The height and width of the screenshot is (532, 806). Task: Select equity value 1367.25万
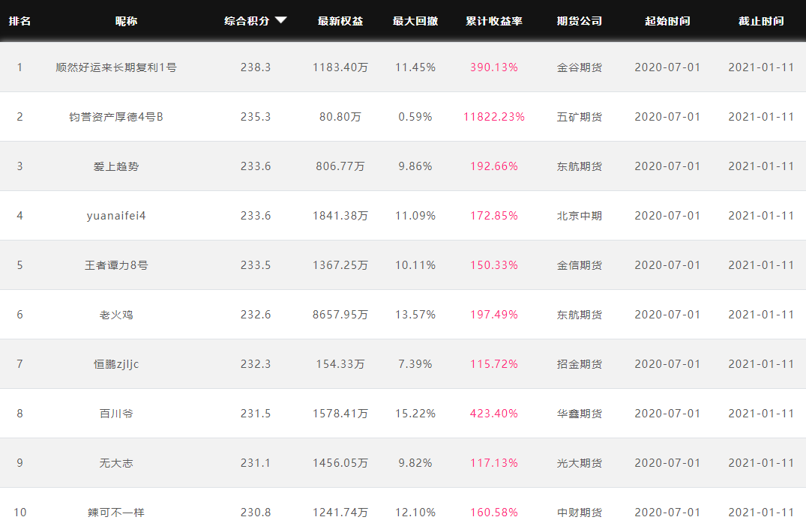coord(340,265)
